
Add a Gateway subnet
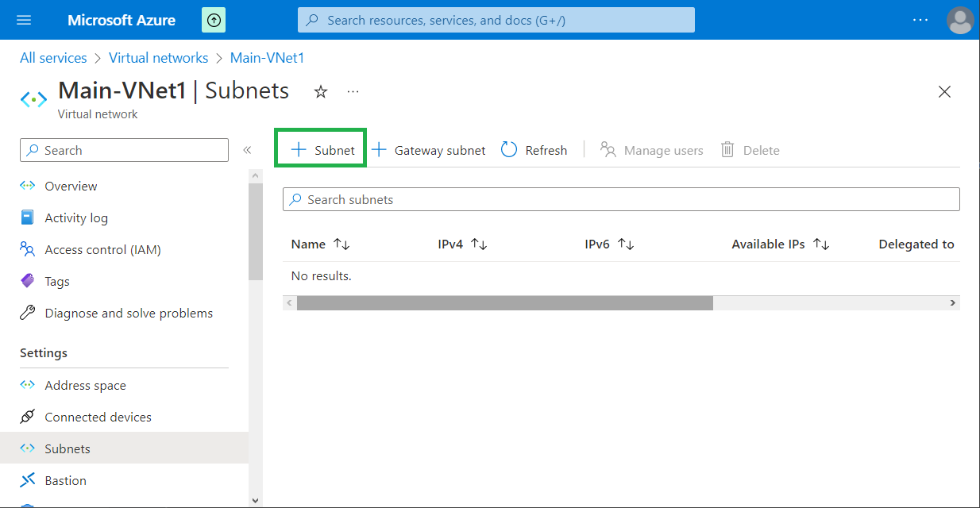click(429, 150)
